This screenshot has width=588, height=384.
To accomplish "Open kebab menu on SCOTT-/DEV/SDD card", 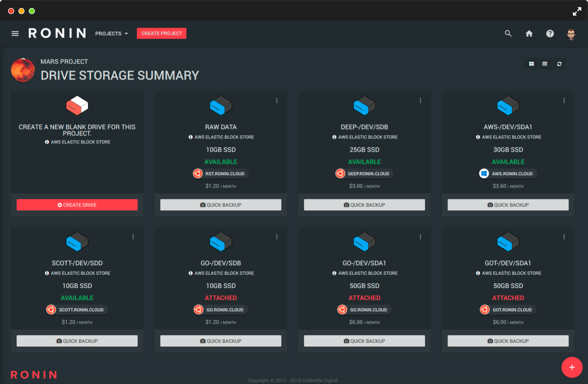I will [x=133, y=237].
